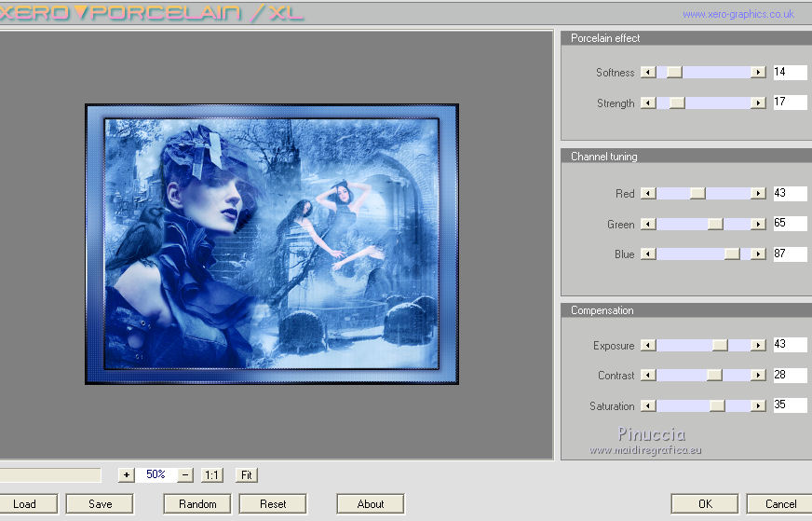Decrease Green channel with left arrow
This screenshot has width=812, height=521.
tap(648, 224)
